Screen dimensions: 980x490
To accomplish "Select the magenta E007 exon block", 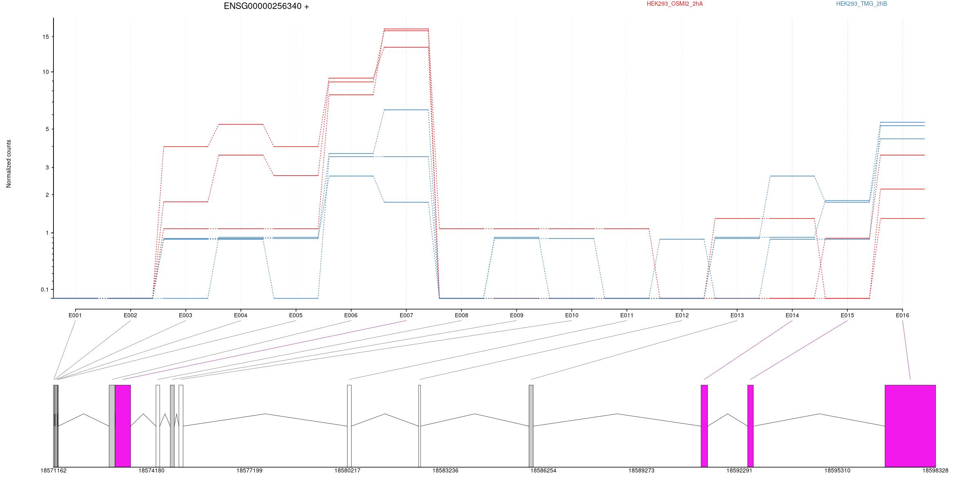I will 123,426.
